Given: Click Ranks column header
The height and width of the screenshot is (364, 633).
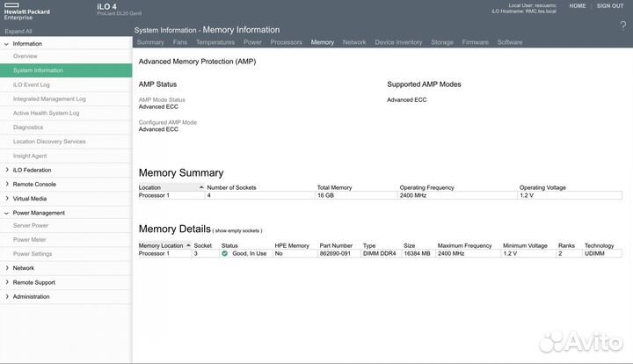Looking at the screenshot, I should coord(566,245).
